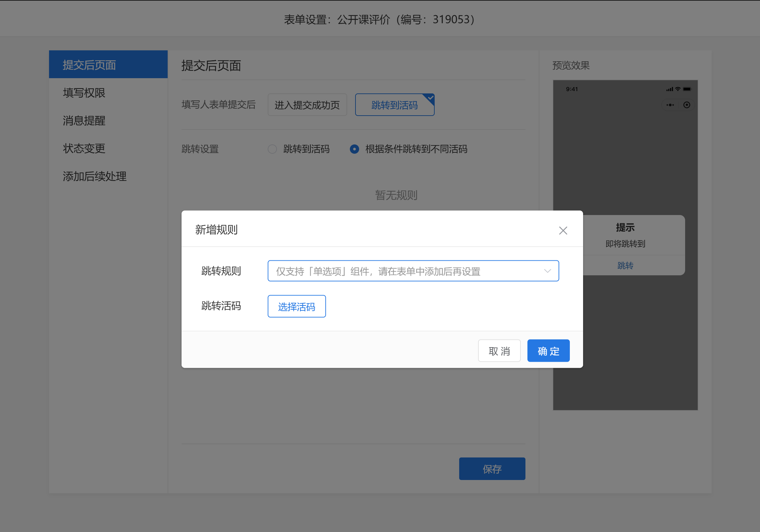Close the 新增规则 dialog with X icon
The height and width of the screenshot is (532, 760).
coord(563,231)
